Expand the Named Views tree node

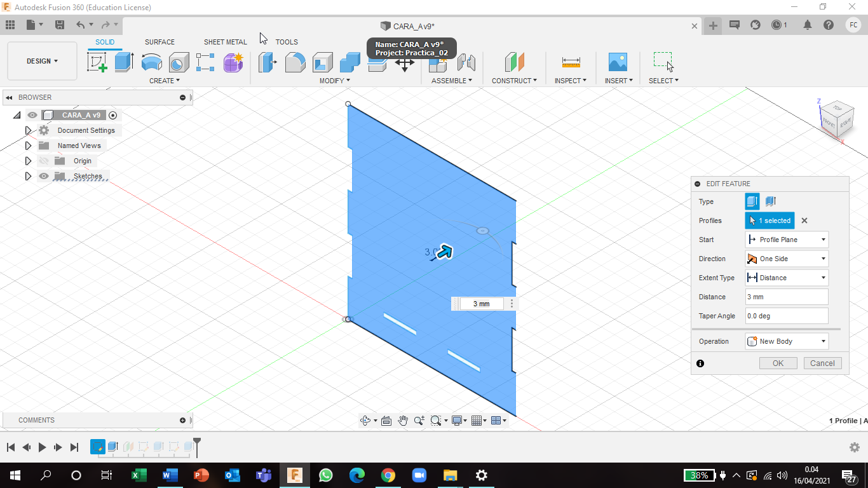[28, 146]
